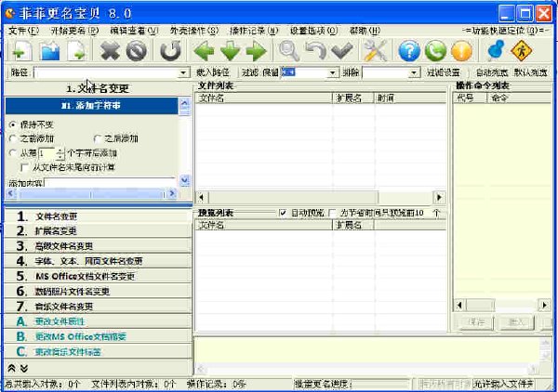558x392 pixels.
Task: Click the 自动列宽 button
Action: pyautogui.click(x=492, y=72)
